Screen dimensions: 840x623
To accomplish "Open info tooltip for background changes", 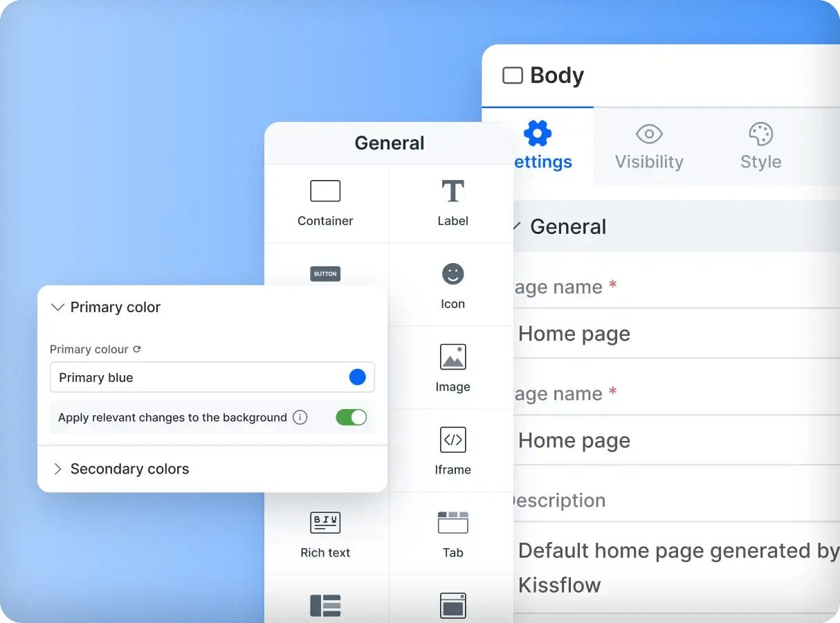I will click(300, 417).
